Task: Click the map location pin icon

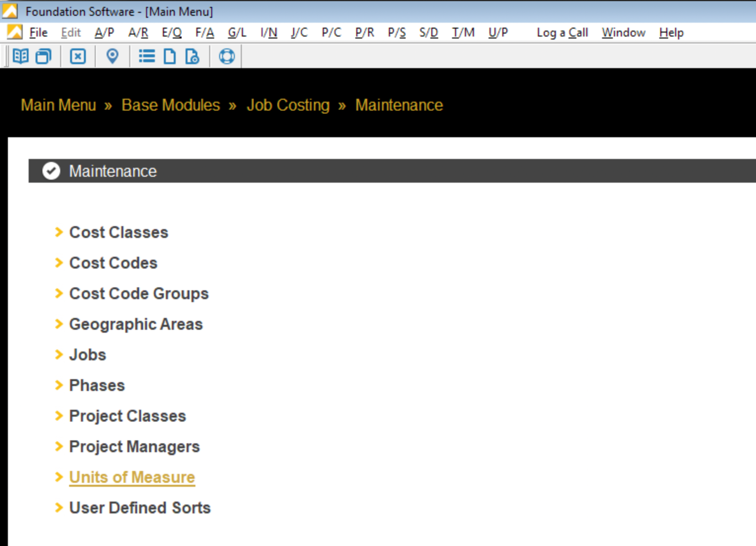Action: coord(113,56)
